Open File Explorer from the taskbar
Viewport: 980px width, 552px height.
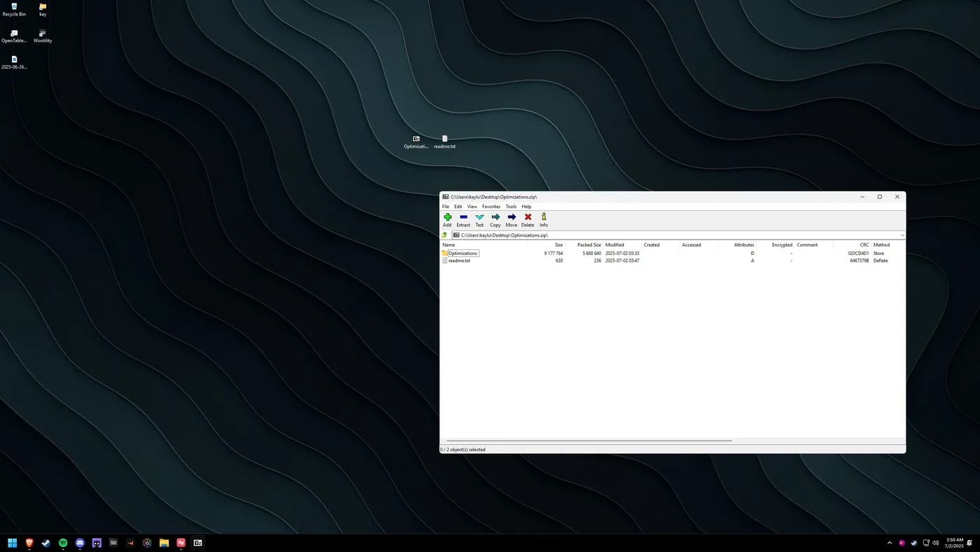pyautogui.click(x=164, y=543)
